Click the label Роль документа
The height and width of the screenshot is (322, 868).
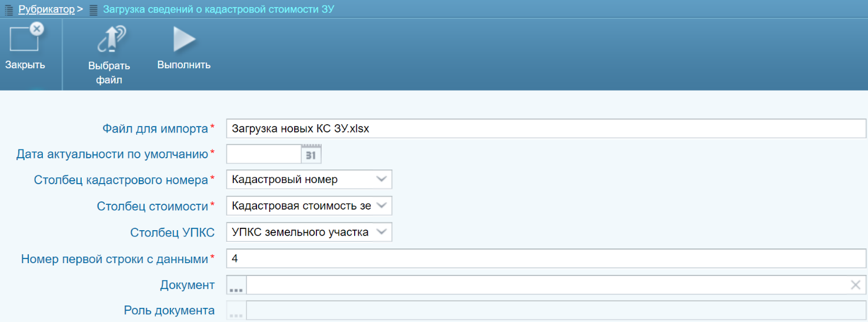coord(169,310)
